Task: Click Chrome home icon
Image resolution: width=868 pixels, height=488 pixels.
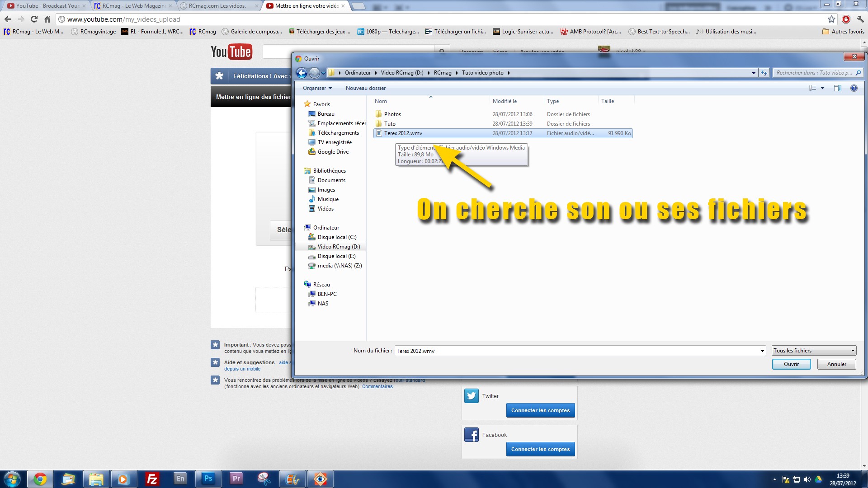Action: pyautogui.click(x=47, y=19)
